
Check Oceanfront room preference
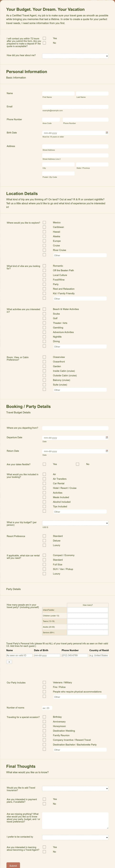44,362
